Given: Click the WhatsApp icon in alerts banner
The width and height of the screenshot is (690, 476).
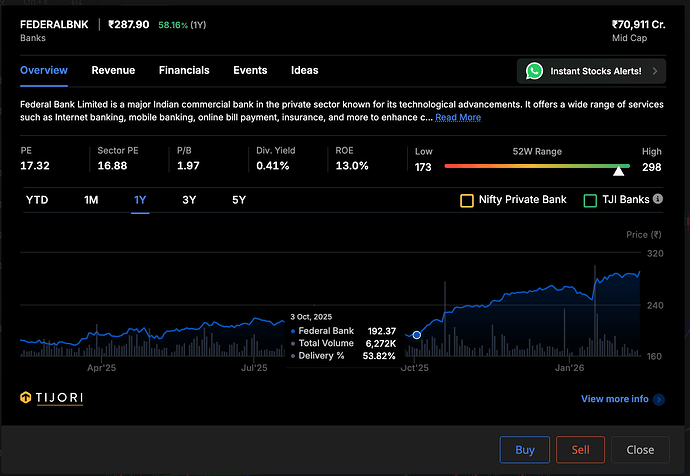Looking at the screenshot, I should [535, 71].
